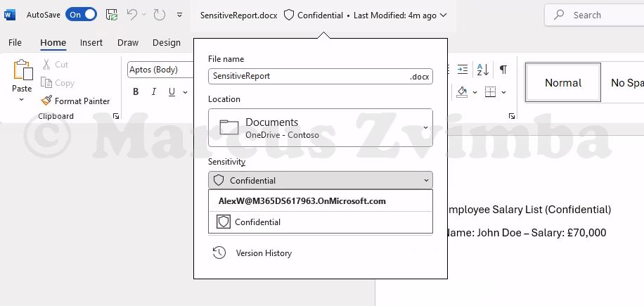Toggle underline formatting
This screenshot has width=644, height=306.
(x=172, y=92)
